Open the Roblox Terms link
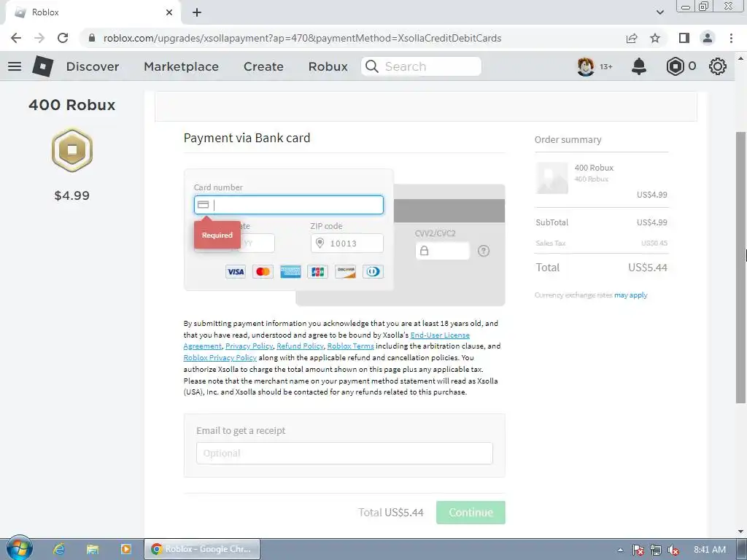Image resolution: width=747 pixels, height=560 pixels. click(x=351, y=346)
